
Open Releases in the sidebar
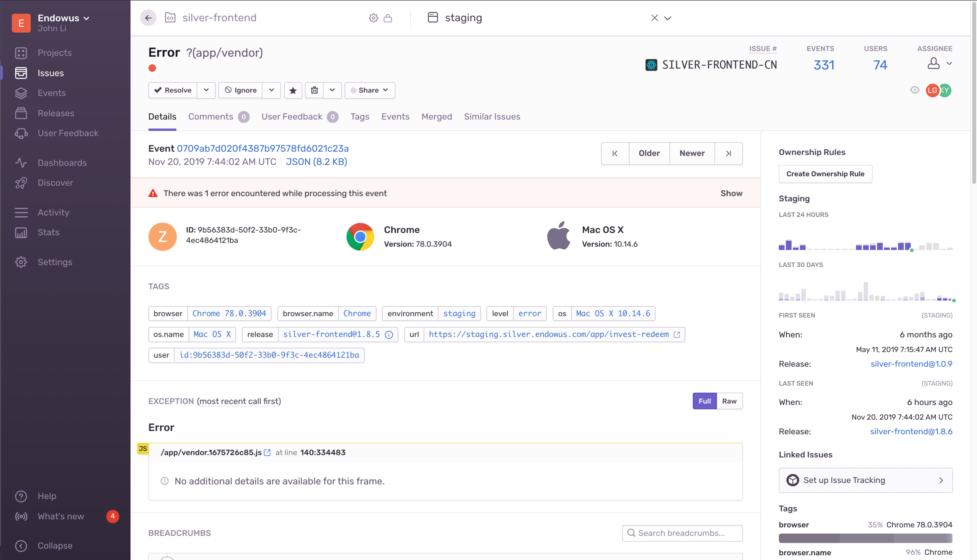click(x=56, y=113)
